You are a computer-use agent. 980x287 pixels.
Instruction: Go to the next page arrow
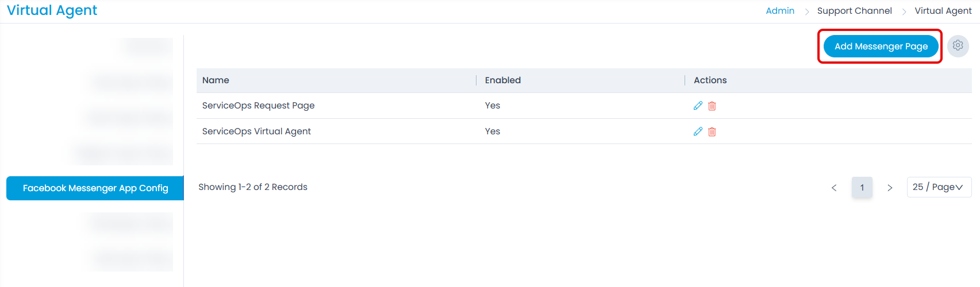coord(890,188)
